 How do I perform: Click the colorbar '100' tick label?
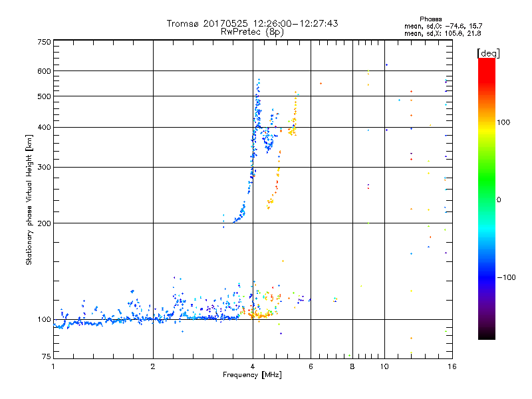(503, 122)
